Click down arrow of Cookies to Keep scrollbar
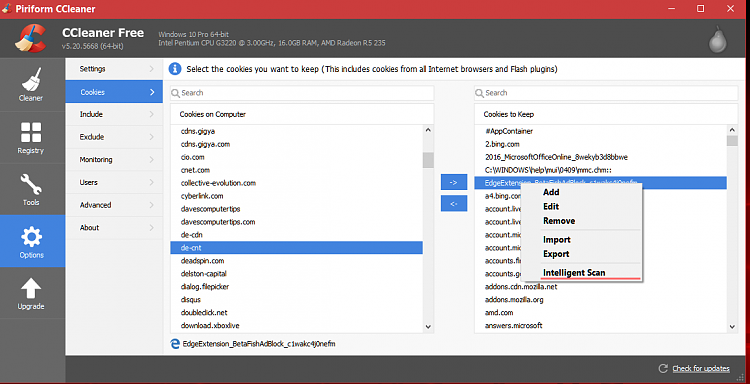Image resolution: width=750 pixels, height=384 pixels. click(732, 326)
